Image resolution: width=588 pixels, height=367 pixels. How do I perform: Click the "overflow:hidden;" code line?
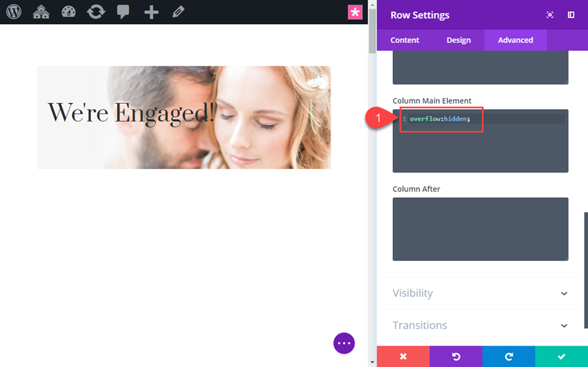pyautogui.click(x=440, y=119)
